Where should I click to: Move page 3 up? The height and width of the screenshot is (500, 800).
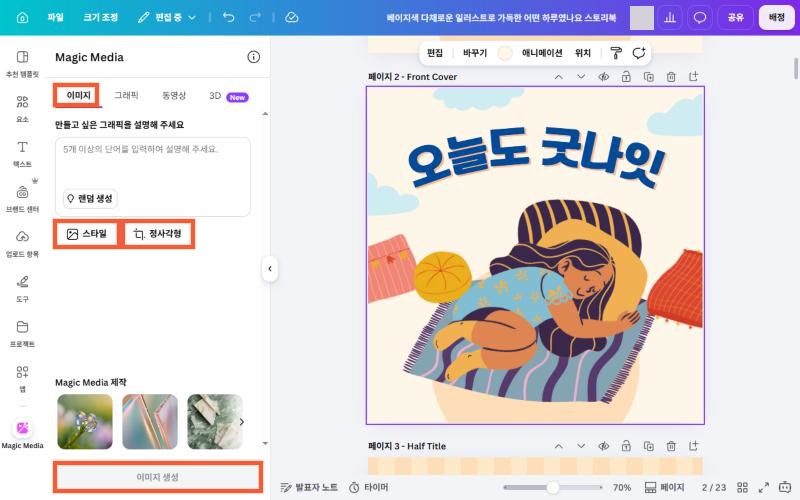point(559,446)
